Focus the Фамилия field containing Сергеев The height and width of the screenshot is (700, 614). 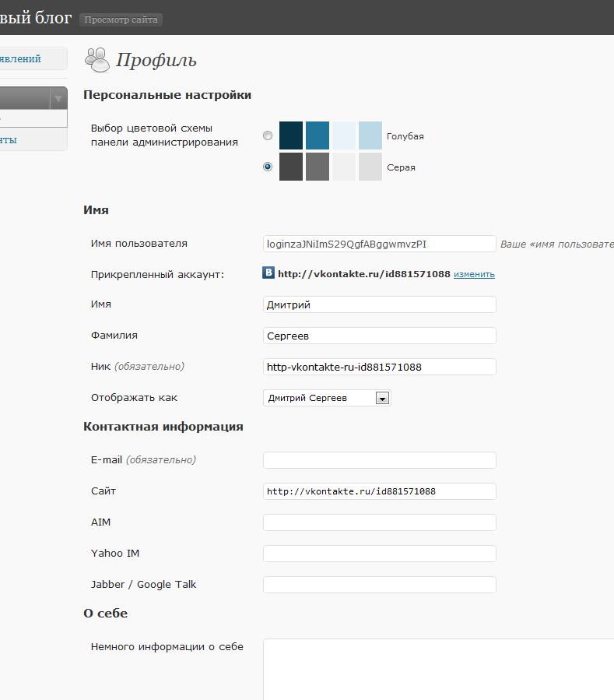[380, 336]
